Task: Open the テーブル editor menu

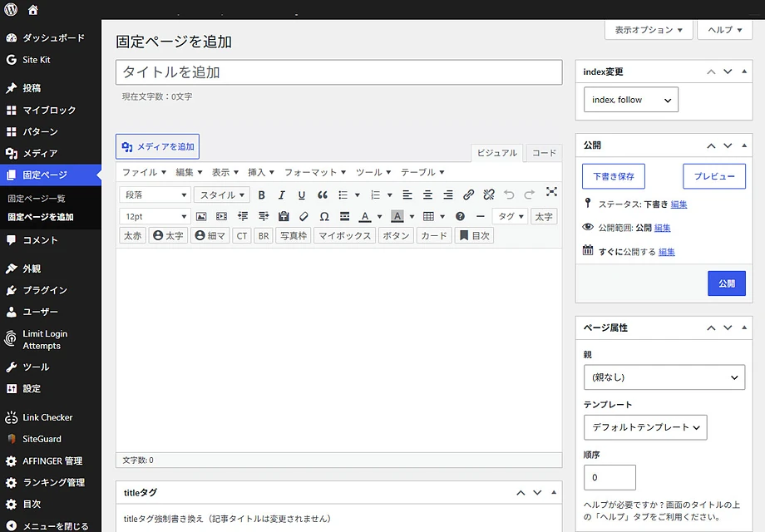Action: (422, 172)
